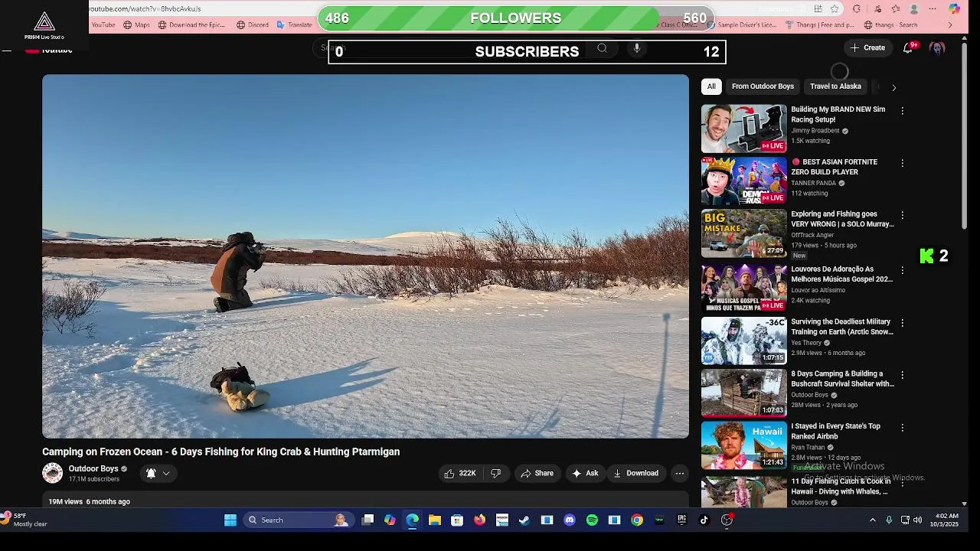The width and height of the screenshot is (980, 551).
Task: Open File Explorer from taskbar
Action: pos(434,520)
